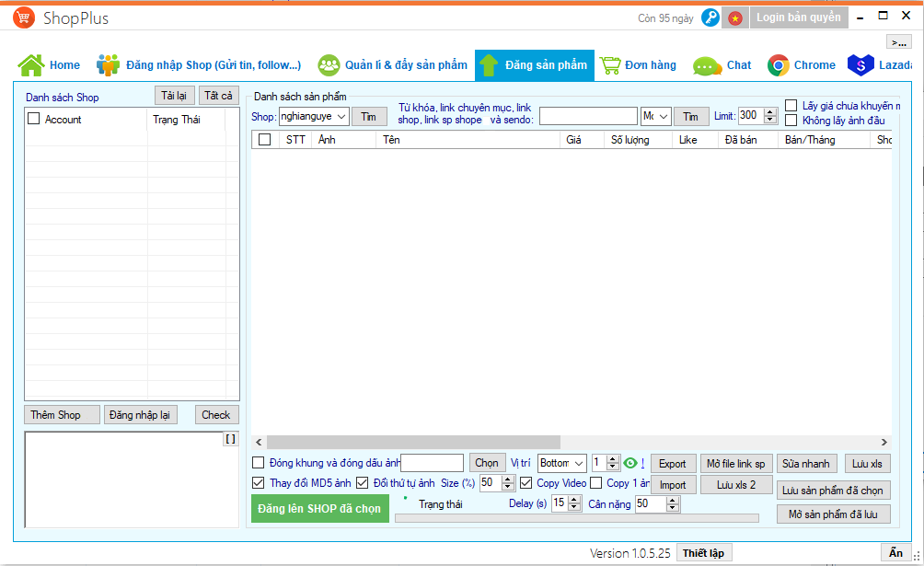The image size is (924, 566).
Task: Click the green eye preview icon
Action: [630, 463]
